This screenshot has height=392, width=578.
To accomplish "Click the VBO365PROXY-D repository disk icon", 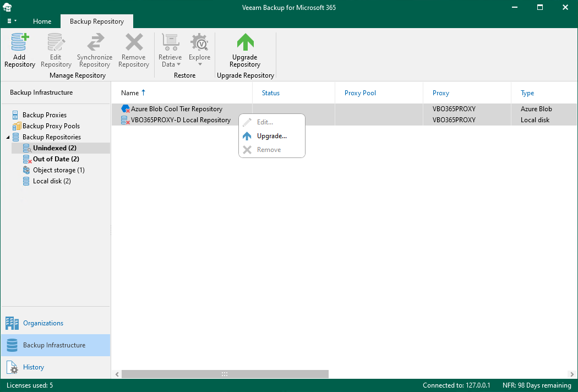I will point(126,120).
